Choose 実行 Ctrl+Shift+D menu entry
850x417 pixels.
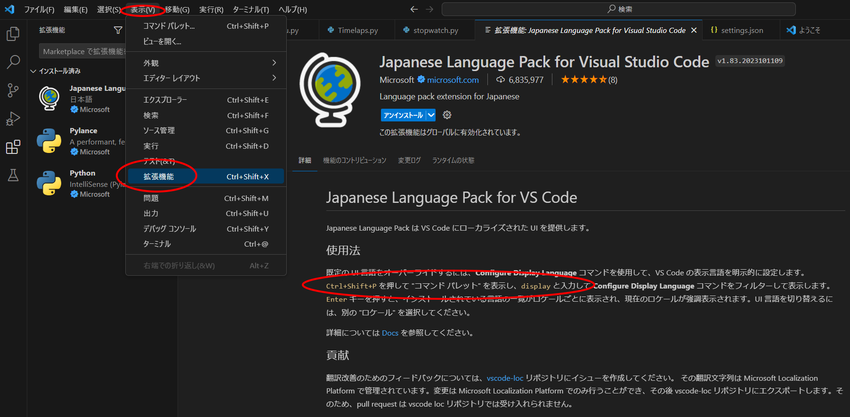point(206,146)
